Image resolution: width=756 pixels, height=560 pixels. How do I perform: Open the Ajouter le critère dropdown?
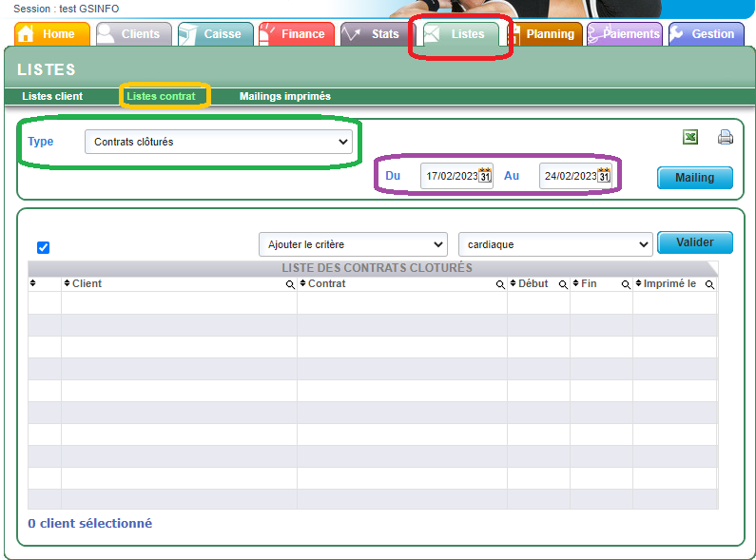tap(353, 244)
